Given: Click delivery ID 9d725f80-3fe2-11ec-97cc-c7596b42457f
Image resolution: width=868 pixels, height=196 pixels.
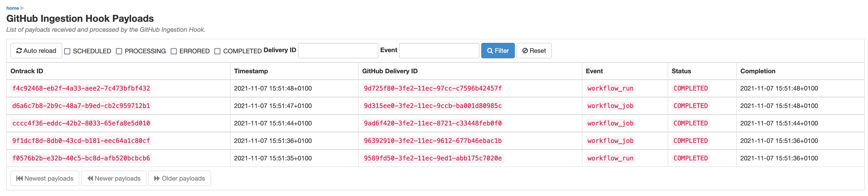Looking at the screenshot, I should tap(433, 88).
